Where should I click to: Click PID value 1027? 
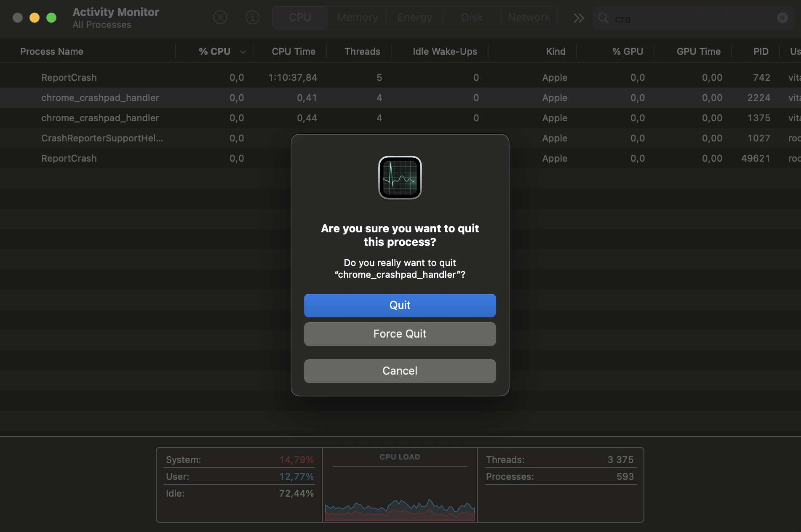(758, 138)
